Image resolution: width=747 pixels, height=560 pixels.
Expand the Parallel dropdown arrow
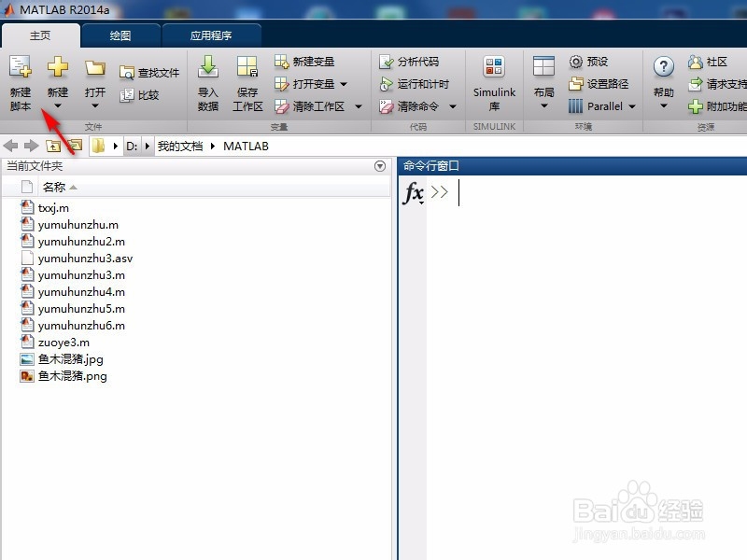tap(632, 106)
